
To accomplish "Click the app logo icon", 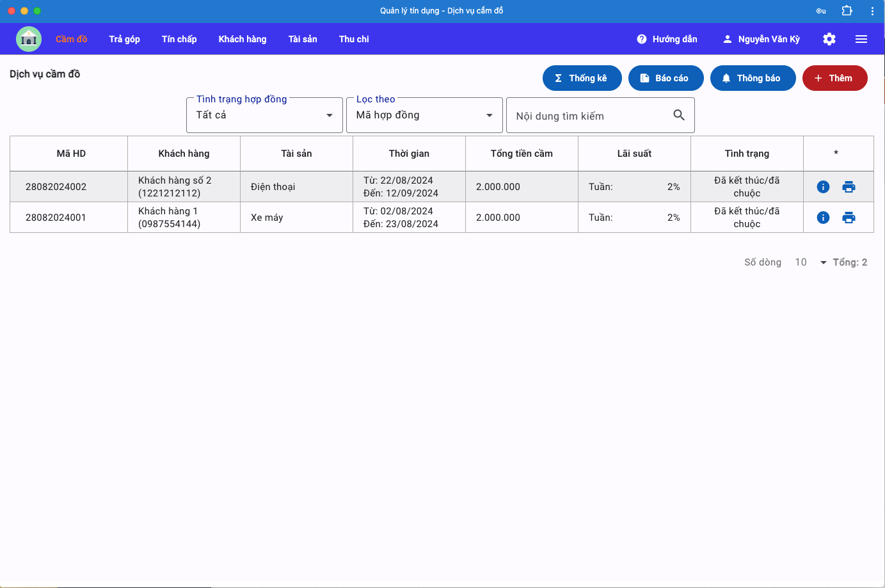I will [29, 39].
